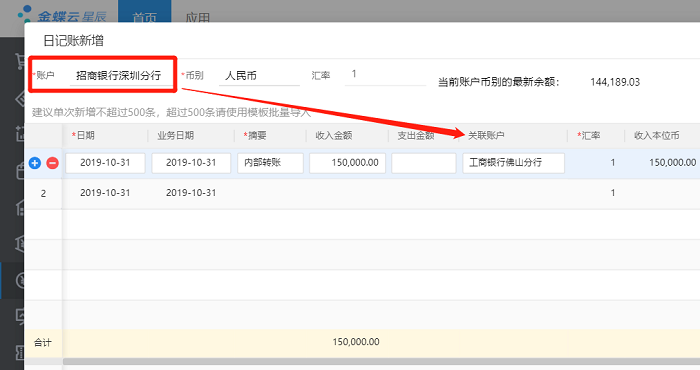The width and height of the screenshot is (700, 370).
Task: Click the red minus delete-row icon
Action: 52,163
